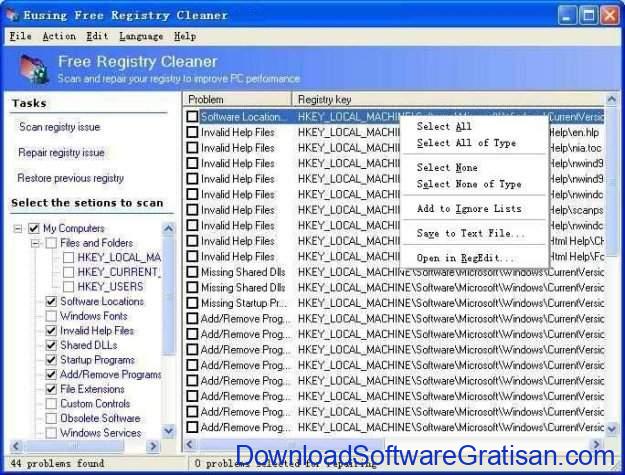Check the Obsolete Software checkbox
The width and height of the screenshot is (625, 475).
pyautogui.click(x=51, y=418)
